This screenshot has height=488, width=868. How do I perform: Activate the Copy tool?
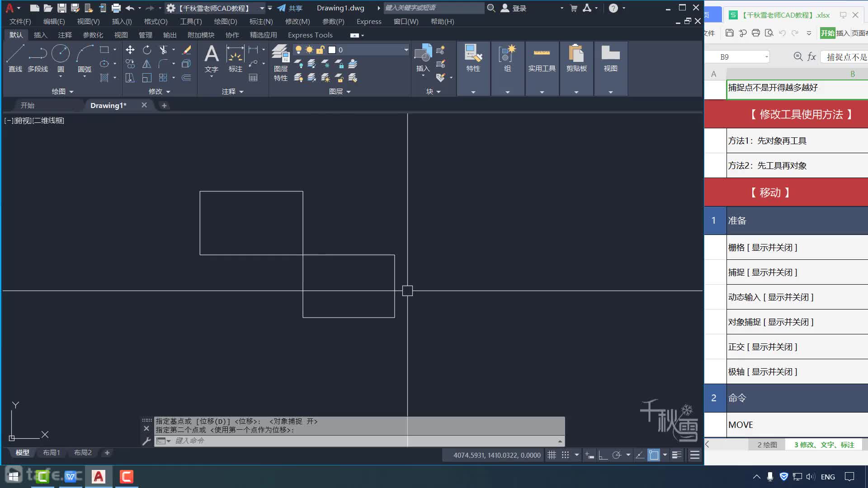pos(130,64)
